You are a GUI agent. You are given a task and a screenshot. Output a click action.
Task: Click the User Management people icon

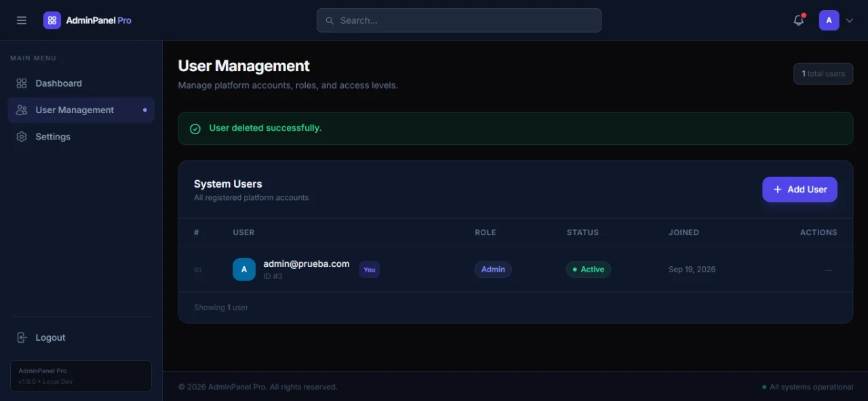click(22, 110)
